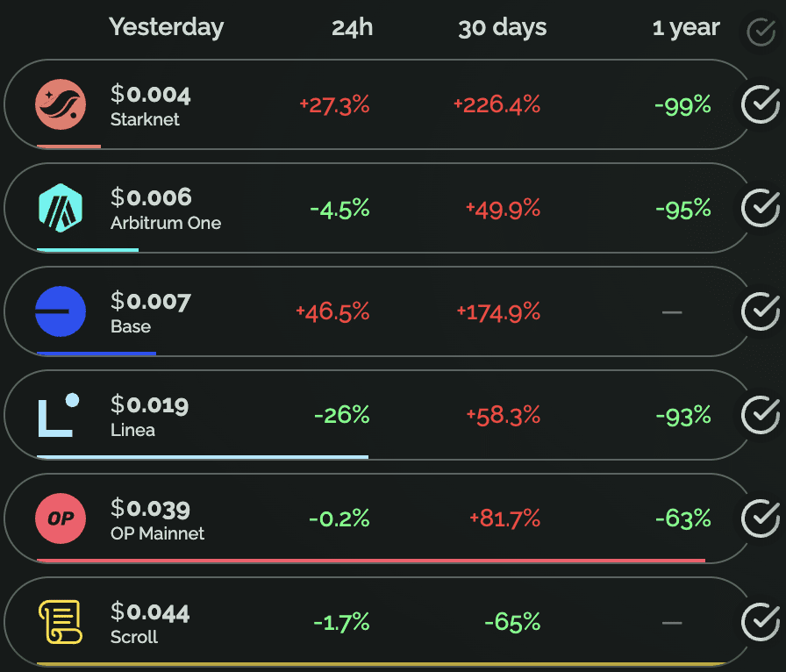Click the red OP Mainnet logo

(61, 518)
